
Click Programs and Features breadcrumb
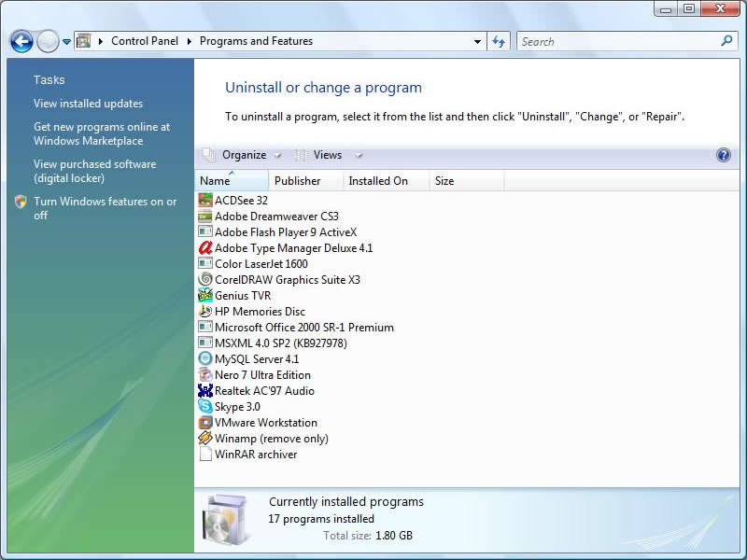(x=256, y=41)
